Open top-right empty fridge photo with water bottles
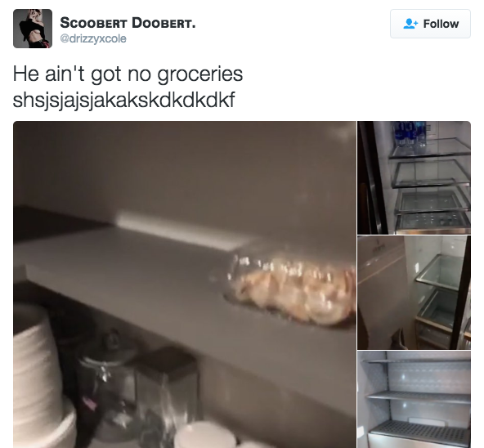The height and width of the screenshot is (448, 484). click(x=414, y=177)
